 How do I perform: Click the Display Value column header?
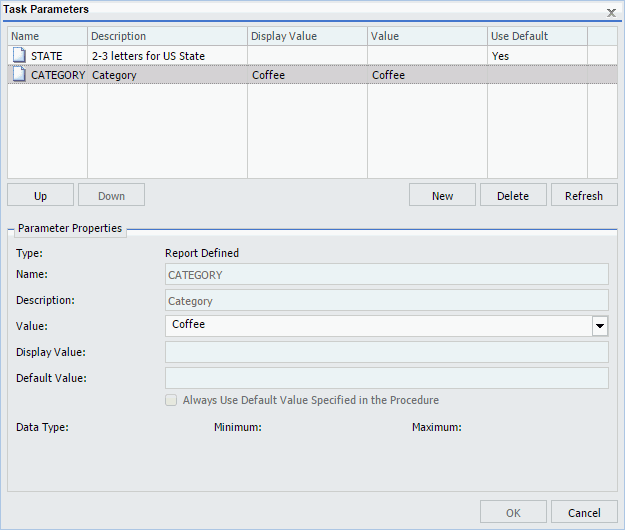tap(307, 36)
